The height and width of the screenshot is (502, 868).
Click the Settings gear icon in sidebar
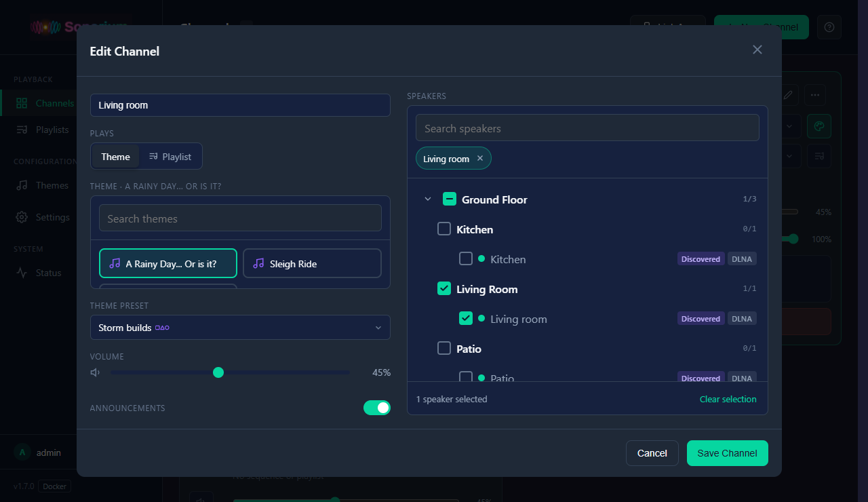[22, 217]
